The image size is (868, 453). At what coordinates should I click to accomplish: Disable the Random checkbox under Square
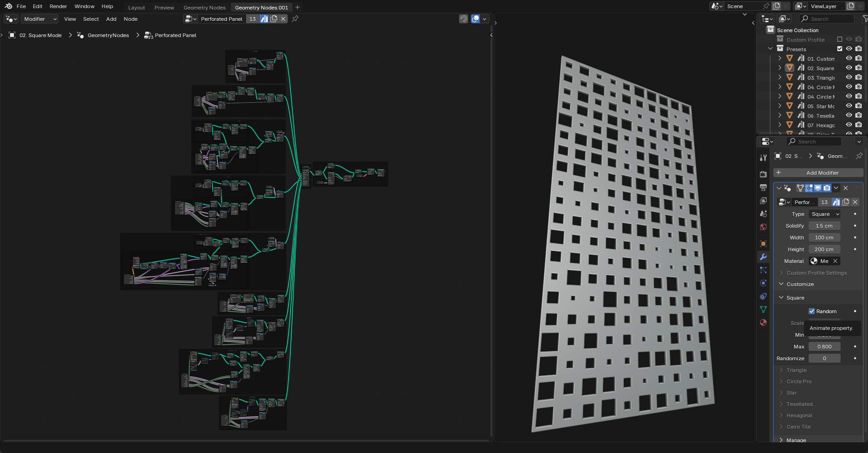click(812, 311)
